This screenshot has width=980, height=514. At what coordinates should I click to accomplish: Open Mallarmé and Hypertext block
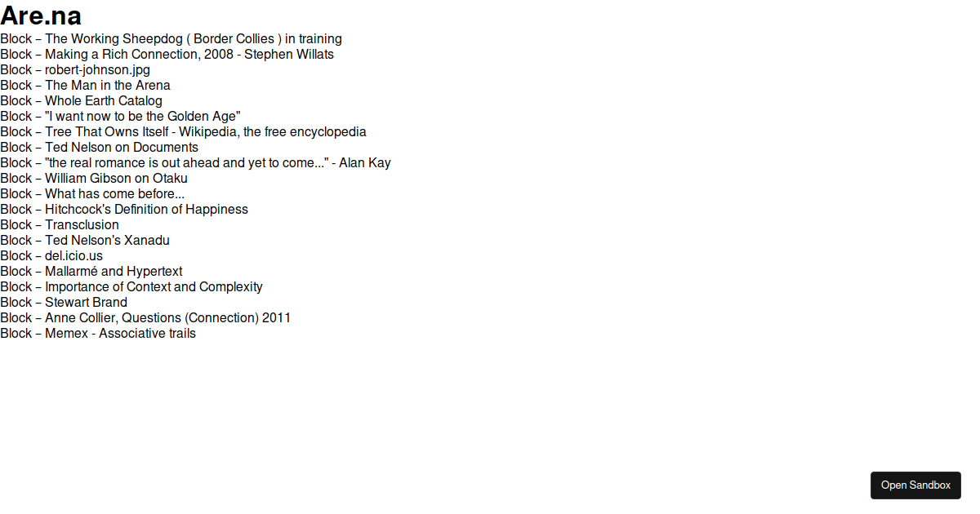click(x=91, y=271)
